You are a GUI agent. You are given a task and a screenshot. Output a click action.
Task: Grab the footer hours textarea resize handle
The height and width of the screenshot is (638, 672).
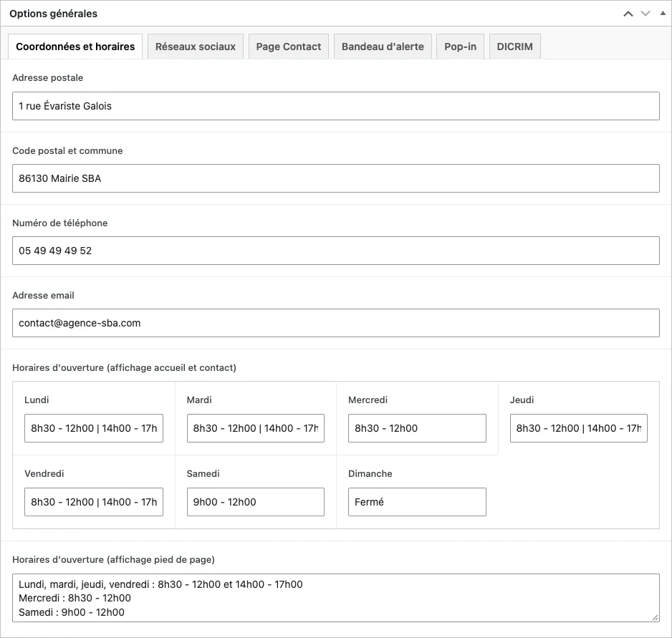tap(656, 617)
